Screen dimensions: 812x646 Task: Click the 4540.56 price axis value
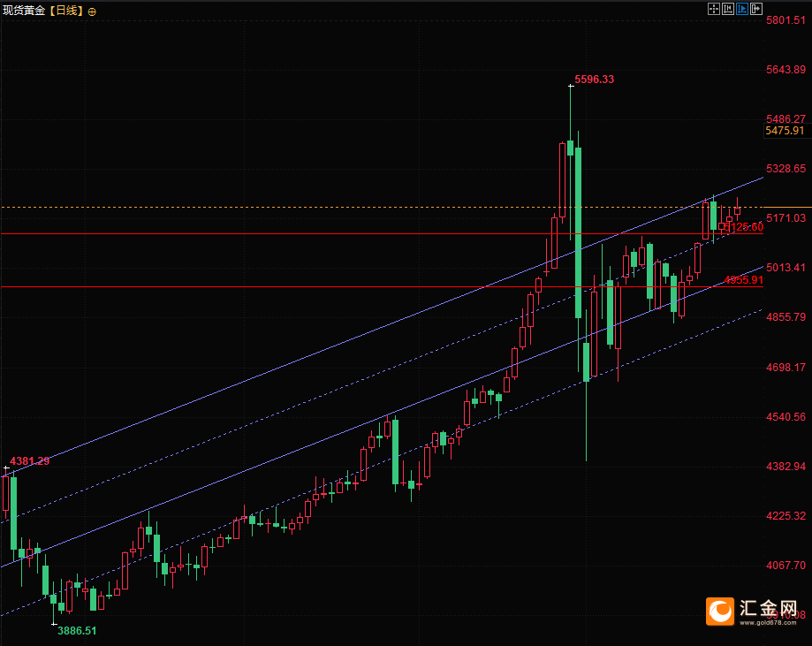786,416
